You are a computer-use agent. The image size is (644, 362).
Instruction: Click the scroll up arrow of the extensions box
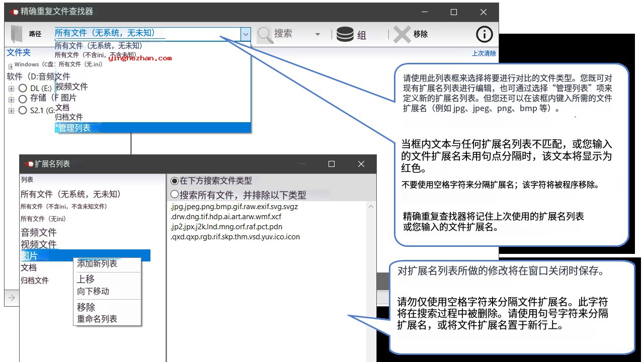click(371, 207)
